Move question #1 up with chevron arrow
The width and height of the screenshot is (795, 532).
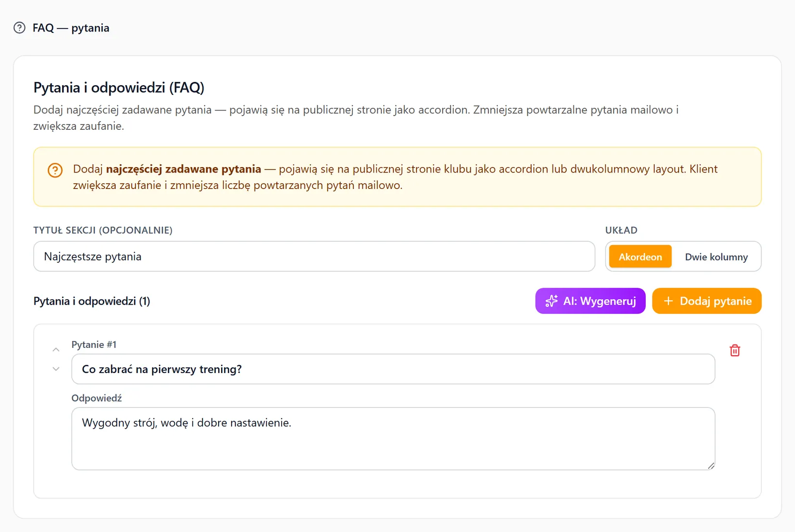tap(56, 350)
